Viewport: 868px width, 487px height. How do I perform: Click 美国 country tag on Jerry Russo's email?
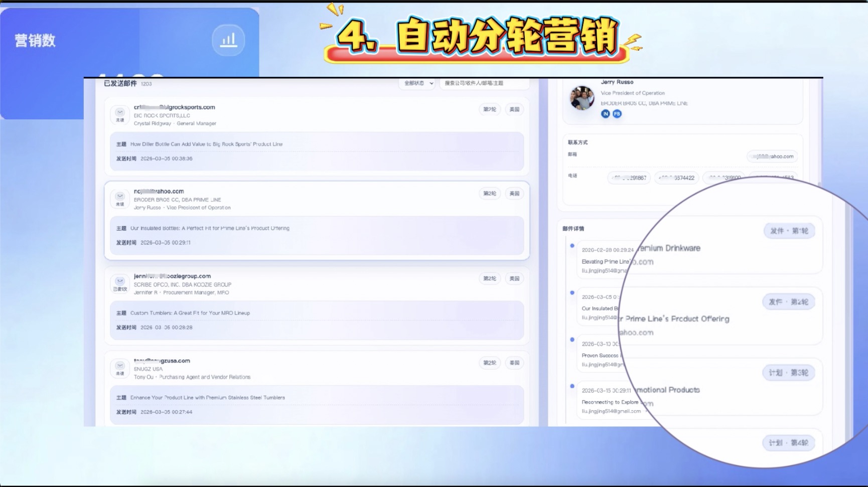[x=514, y=194]
